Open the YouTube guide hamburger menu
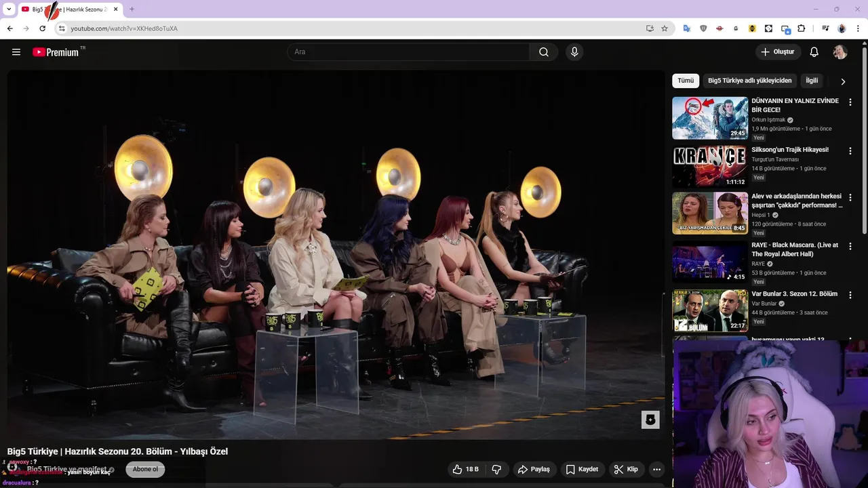This screenshot has width=868, height=488. 16,52
